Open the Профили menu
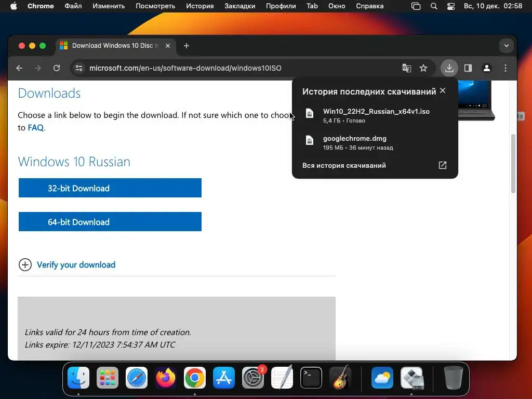Screen dimensions: 532x399 (x=281, y=6)
